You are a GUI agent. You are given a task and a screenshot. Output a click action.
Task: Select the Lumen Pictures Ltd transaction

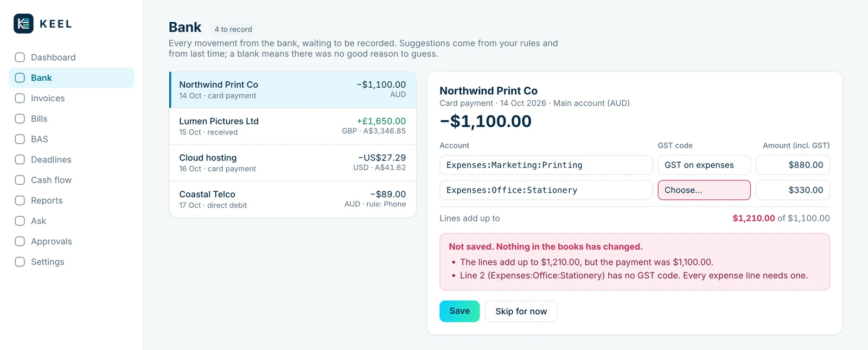[x=293, y=126]
